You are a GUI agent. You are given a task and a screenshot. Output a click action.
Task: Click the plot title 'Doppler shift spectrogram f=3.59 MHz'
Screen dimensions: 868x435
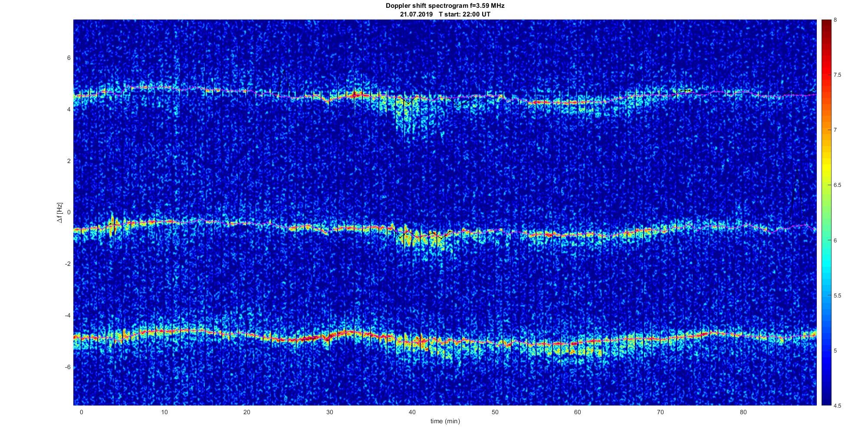coord(445,6)
